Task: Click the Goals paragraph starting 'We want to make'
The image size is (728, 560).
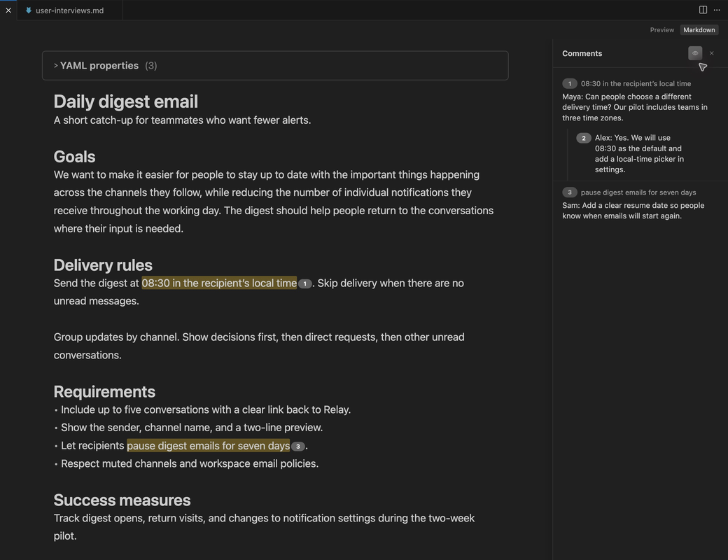Action: pyautogui.click(x=274, y=202)
